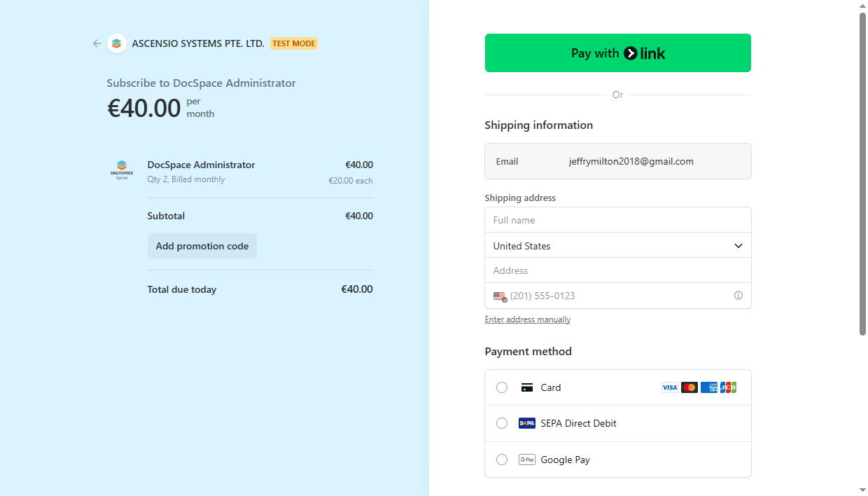Click the phone field info icon
The height and width of the screenshot is (496, 868).
click(738, 295)
